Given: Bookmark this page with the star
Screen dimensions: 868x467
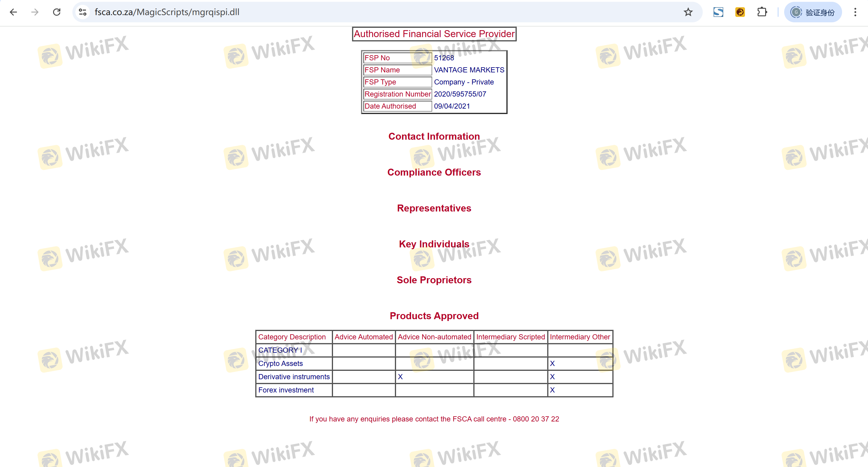Looking at the screenshot, I should pyautogui.click(x=688, y=12).
